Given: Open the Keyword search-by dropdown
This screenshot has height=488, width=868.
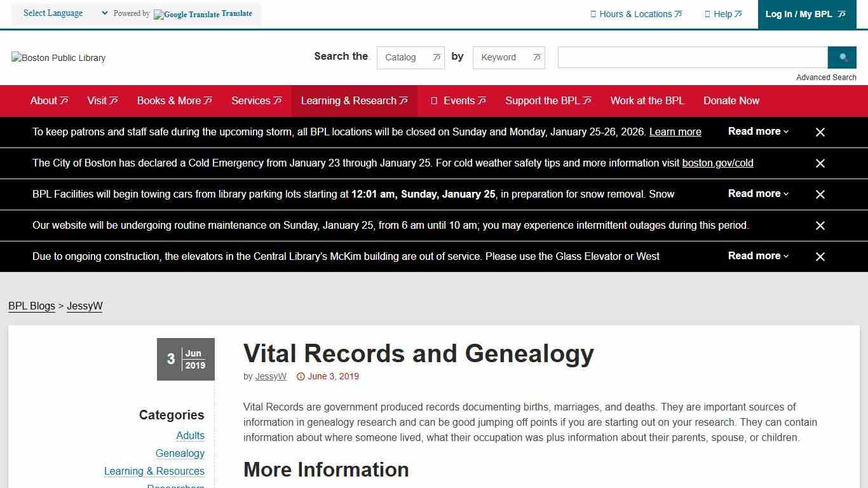Looking at the screenshot, I should (508, 57).
